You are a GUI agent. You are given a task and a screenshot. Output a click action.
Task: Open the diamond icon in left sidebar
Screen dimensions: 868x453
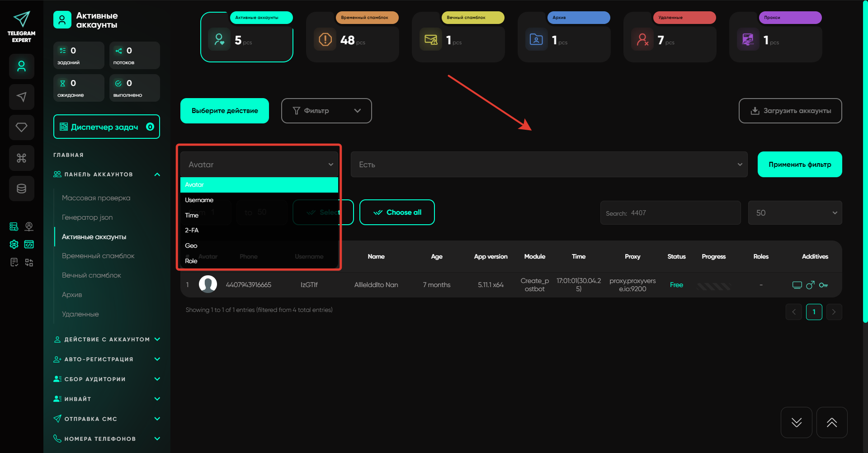click(21, 127)
